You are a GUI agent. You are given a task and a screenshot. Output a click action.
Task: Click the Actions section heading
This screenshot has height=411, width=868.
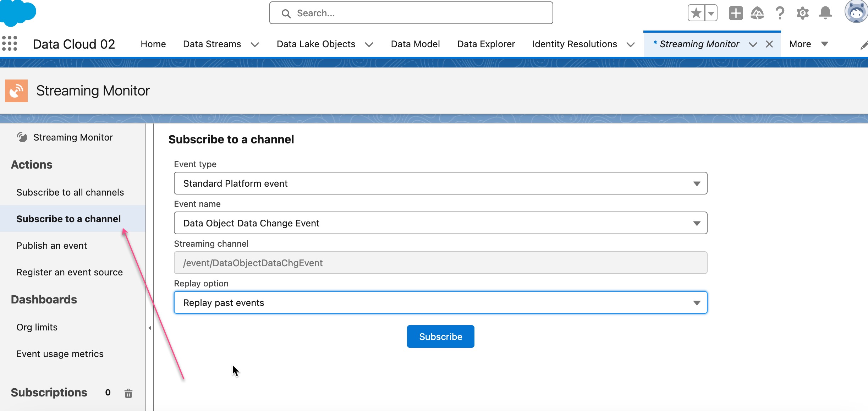32,165
